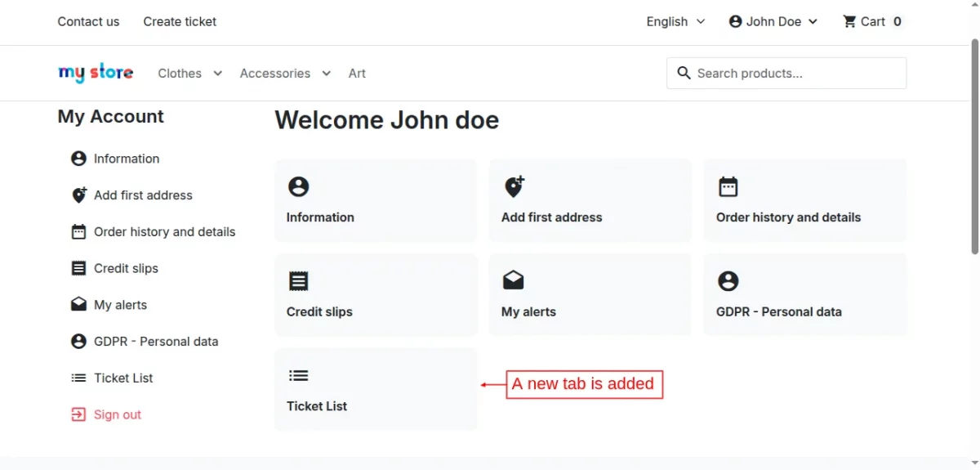This screenshot has height=470, width=980.
Task: Click the receipt icon beside Credit slips in sidebar
Action: pos(78,268)
